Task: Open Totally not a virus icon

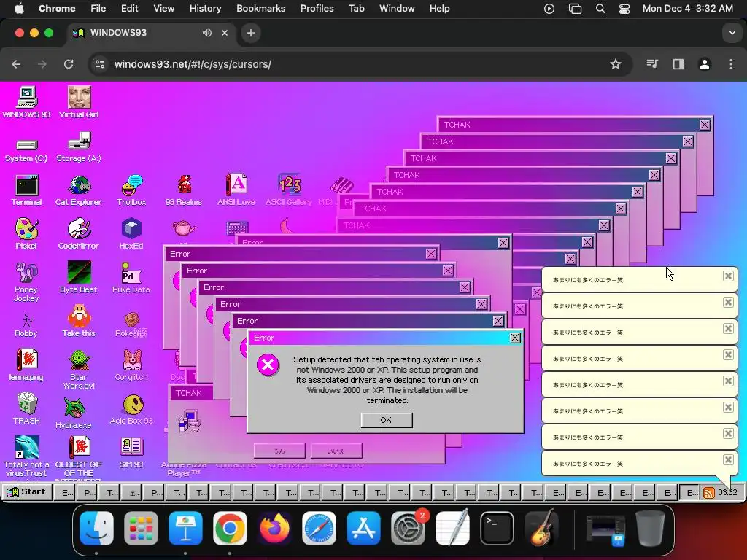Action: pos(26,456)
